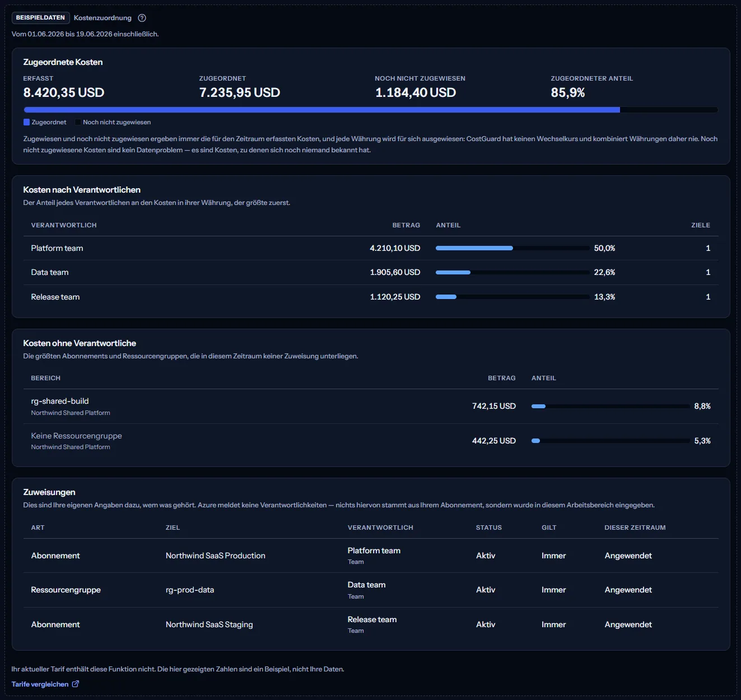Click the help icon beside Kostenzuordnung
The height and width of the screenshot is (700, 741).
(142, 18)
